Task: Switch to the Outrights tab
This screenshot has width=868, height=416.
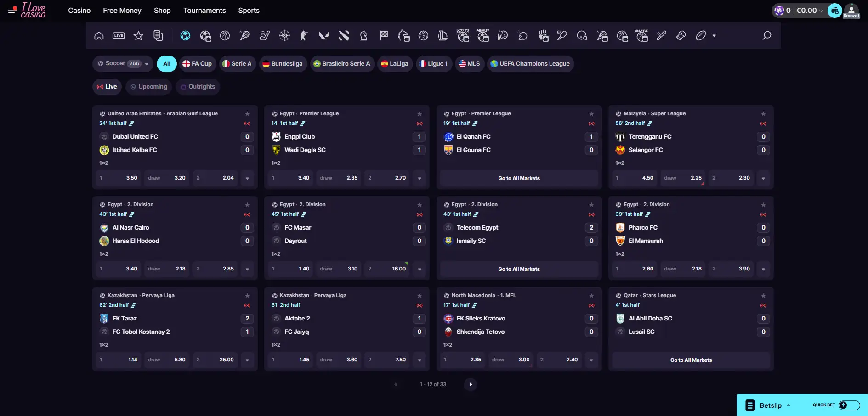Action: [198, 87]
